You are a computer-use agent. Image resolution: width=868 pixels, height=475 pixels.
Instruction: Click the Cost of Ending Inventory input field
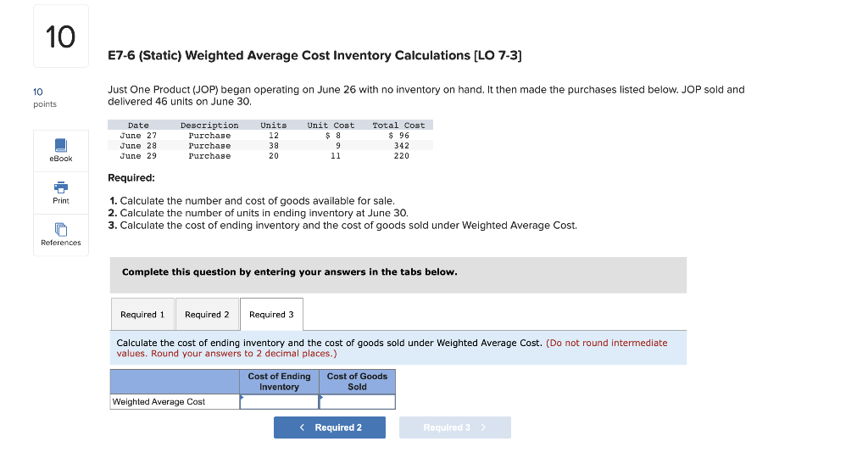click(x=280, y=402)
